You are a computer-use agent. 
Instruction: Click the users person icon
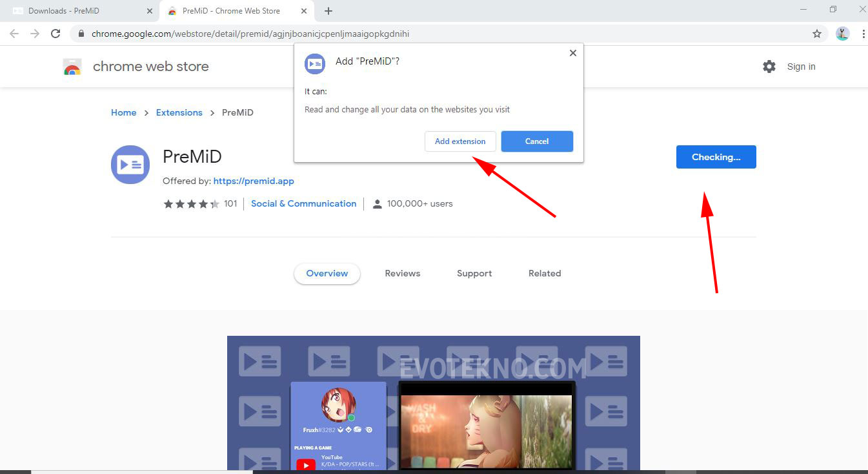[378, 204]
